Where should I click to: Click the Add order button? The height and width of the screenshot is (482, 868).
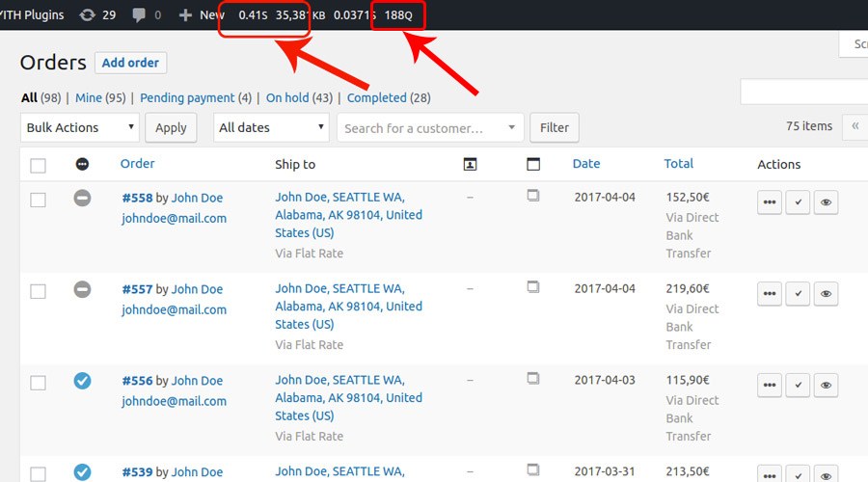(130, 63)
